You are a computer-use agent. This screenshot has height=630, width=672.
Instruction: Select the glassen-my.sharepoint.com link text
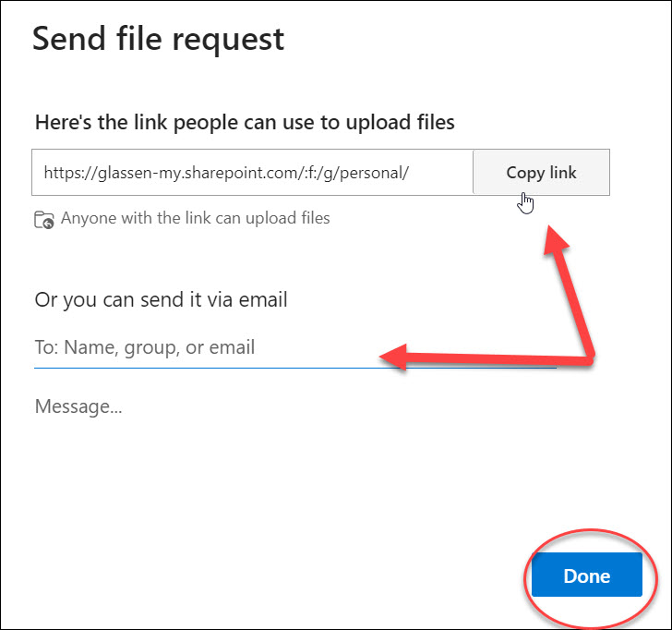click(226, 173)
